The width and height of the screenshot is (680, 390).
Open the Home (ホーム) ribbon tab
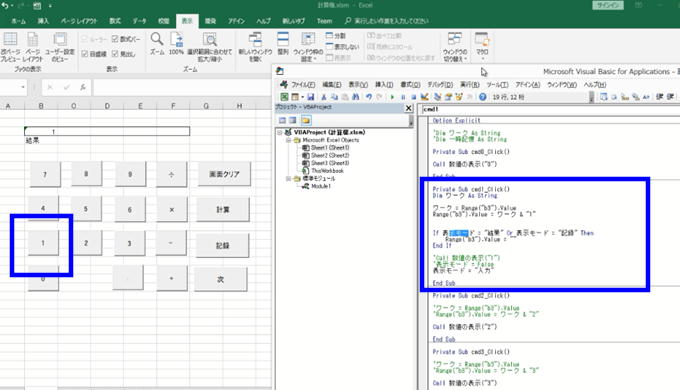[x=18, y=21]
